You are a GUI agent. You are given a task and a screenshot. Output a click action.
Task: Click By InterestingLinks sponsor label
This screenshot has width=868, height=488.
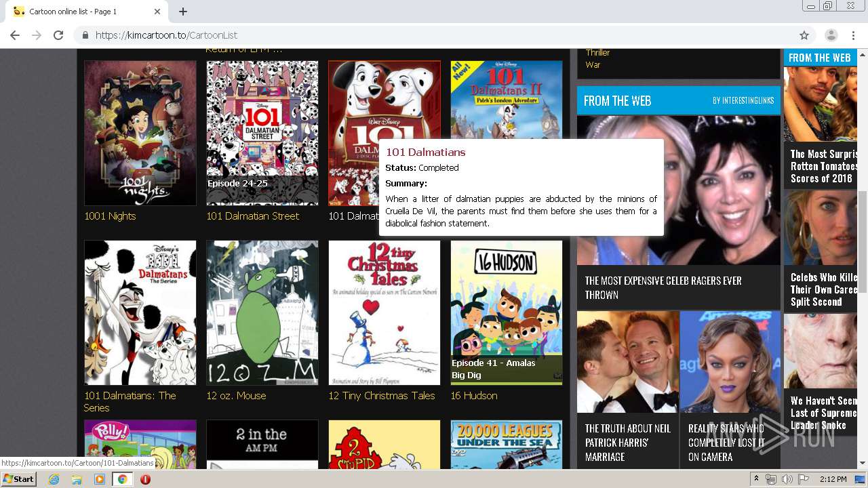tap(743, 101)
